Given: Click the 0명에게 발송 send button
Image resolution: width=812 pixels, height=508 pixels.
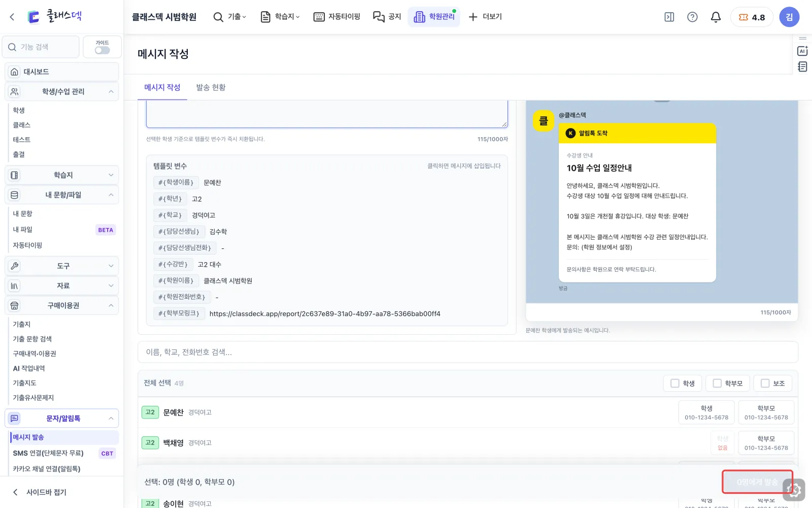Looking at the screenshot, I should pos(757,482).
